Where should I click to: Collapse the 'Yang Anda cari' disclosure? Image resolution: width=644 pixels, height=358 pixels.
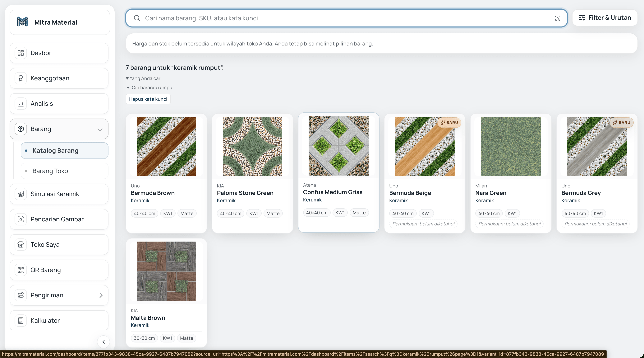pyautogui.click(x=144, y=78)
